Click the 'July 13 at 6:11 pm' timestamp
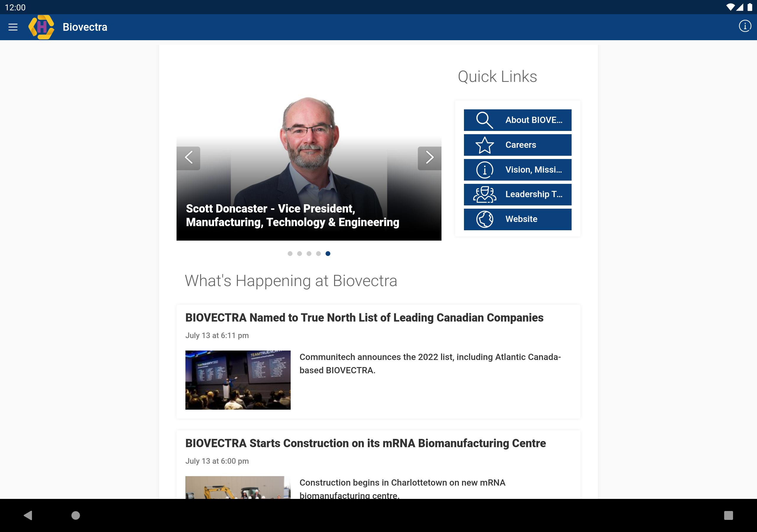The height and width of the screenshot is (532, 757). (217, 335)
